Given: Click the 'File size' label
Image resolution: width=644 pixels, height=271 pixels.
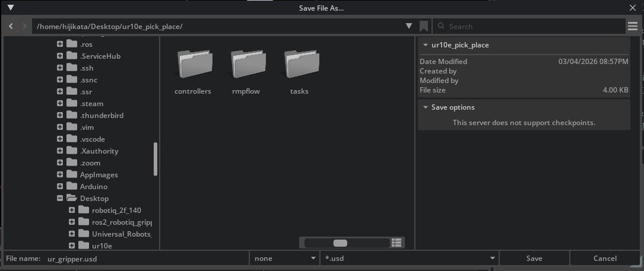Looking at the screenshot, I should 433,90.
